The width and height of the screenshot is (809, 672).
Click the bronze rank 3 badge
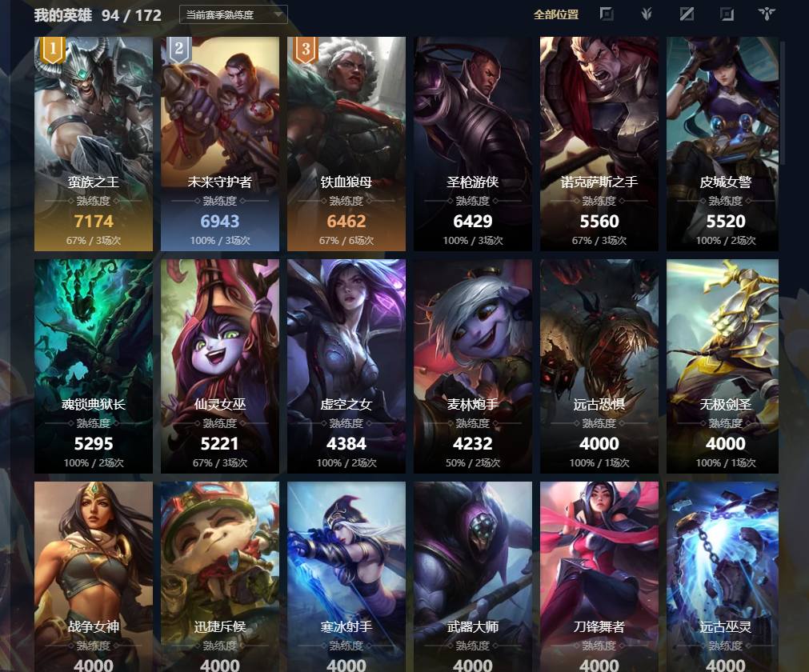tap(306, 50)
